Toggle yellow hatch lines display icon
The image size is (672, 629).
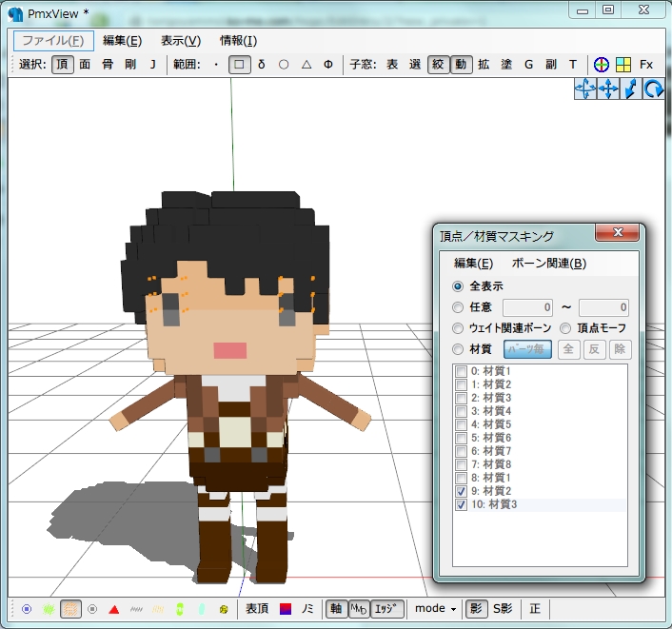coord(158,609)
